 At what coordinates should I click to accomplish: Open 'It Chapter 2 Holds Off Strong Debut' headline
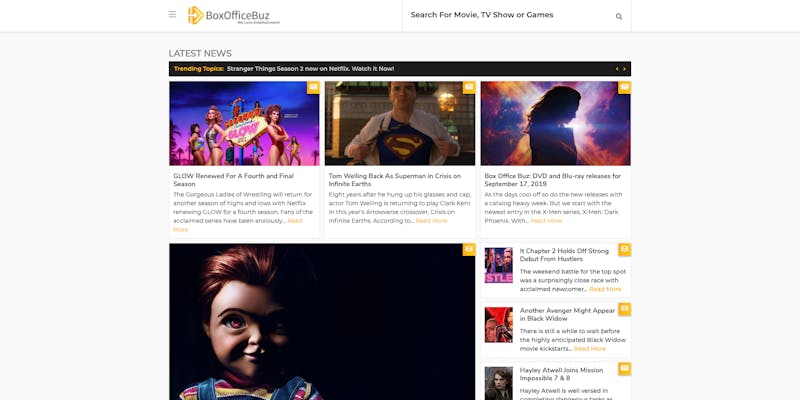564,255
